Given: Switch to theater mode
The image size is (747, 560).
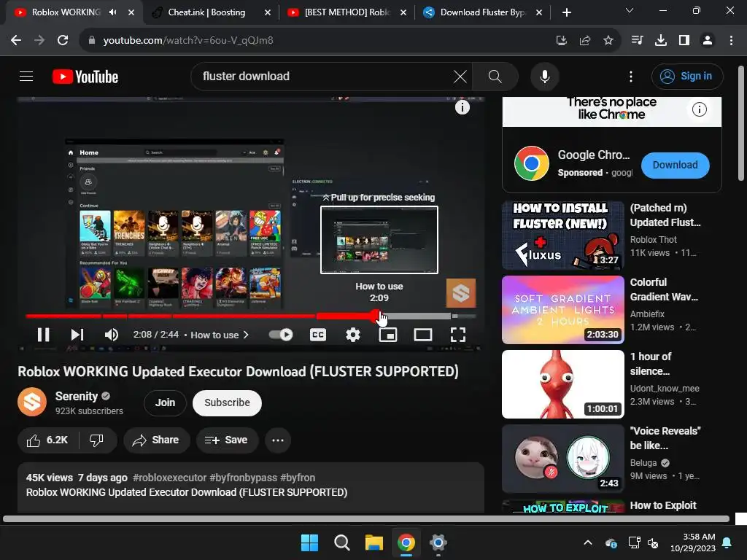Looking at the screenshot, I should click(x=422, y=335).
